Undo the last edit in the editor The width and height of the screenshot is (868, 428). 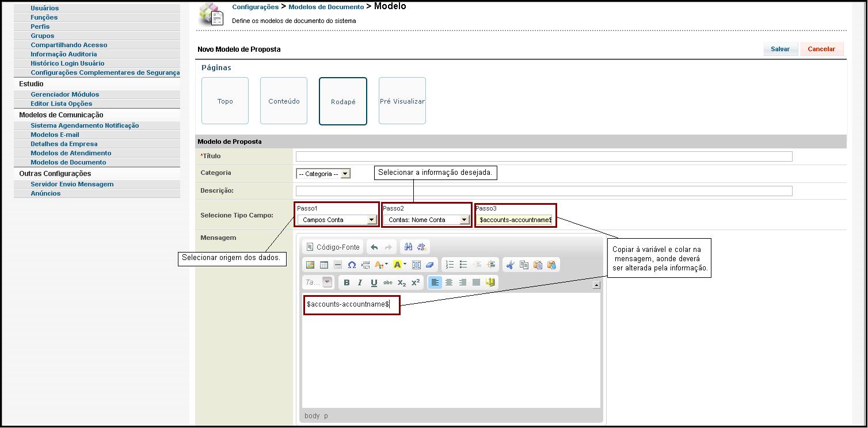click(x=375, y=247)
